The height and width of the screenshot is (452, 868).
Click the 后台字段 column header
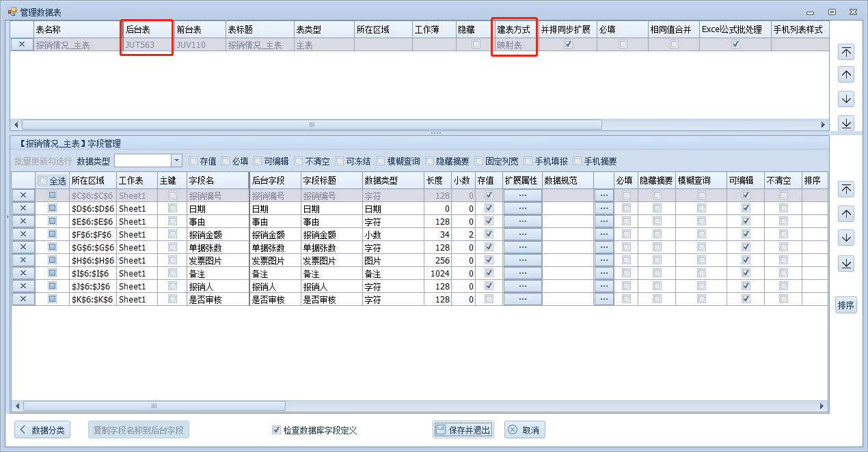pyautogui.click(x=274, y=180)
